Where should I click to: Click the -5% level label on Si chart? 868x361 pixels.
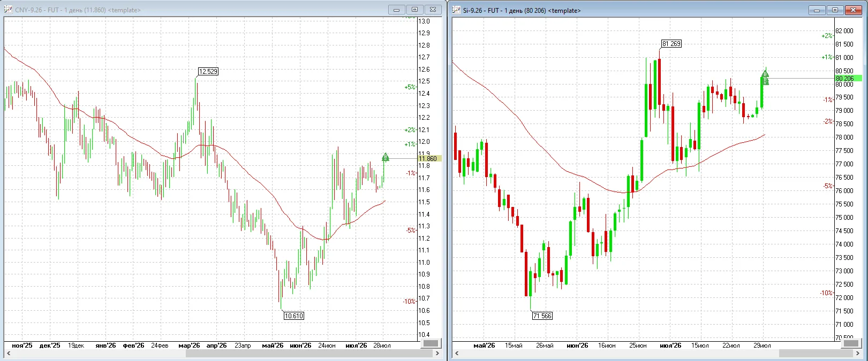point(828,186)
